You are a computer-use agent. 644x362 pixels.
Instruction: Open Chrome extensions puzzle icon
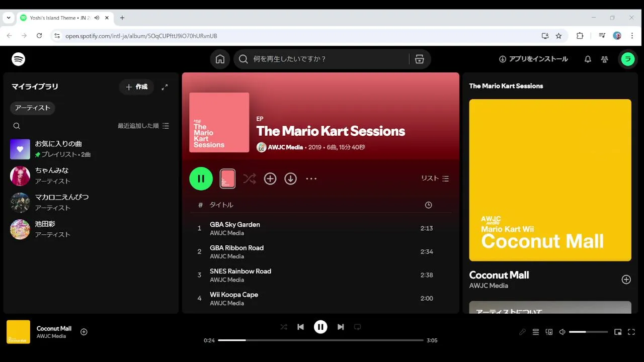[x=580, y=36]
